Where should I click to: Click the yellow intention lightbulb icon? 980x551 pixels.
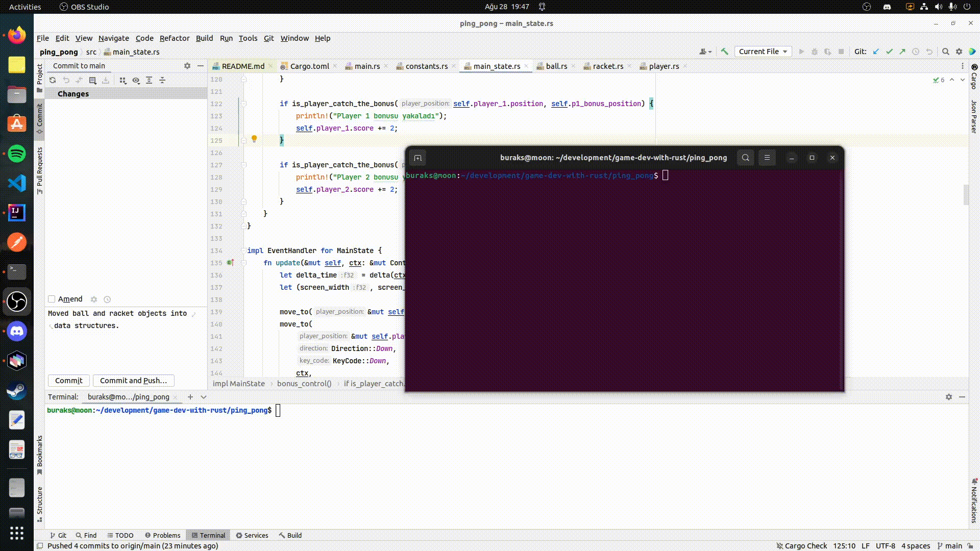pos(254,139)
